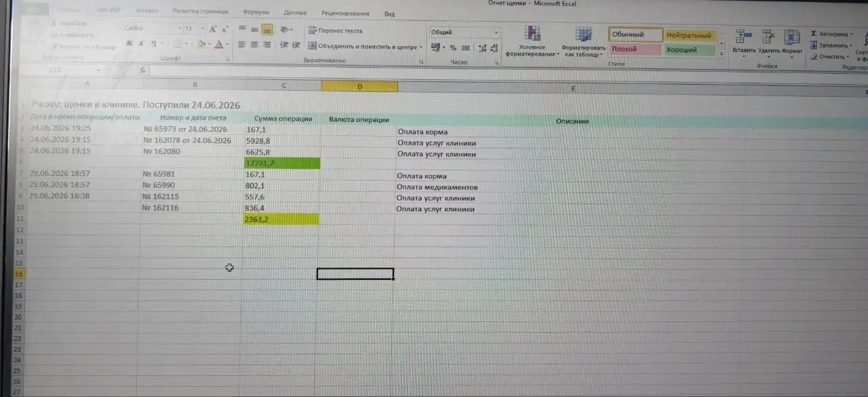Viewport: 868px width, 397px height.
Task: Click the center text alignment icon
Action: coord(254,45)
